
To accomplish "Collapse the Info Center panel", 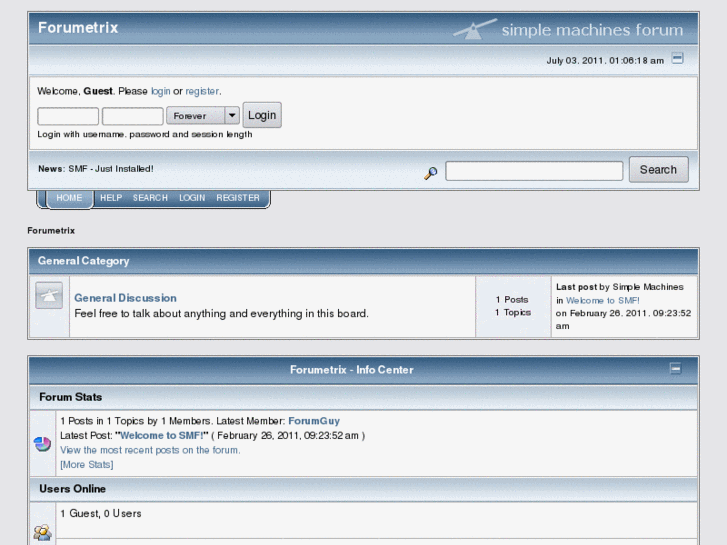I will coord(676,368).
